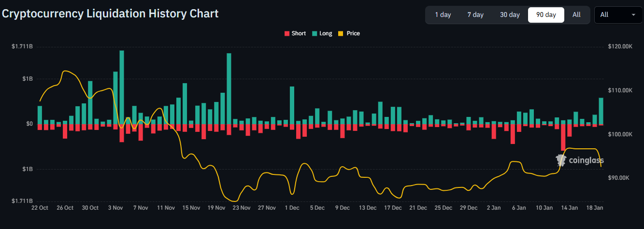Image resolution: width=644 pixels, height=229 pixels.
Task: Select the last green bar at 18 Jan
Action: click(x=601, y=111)
